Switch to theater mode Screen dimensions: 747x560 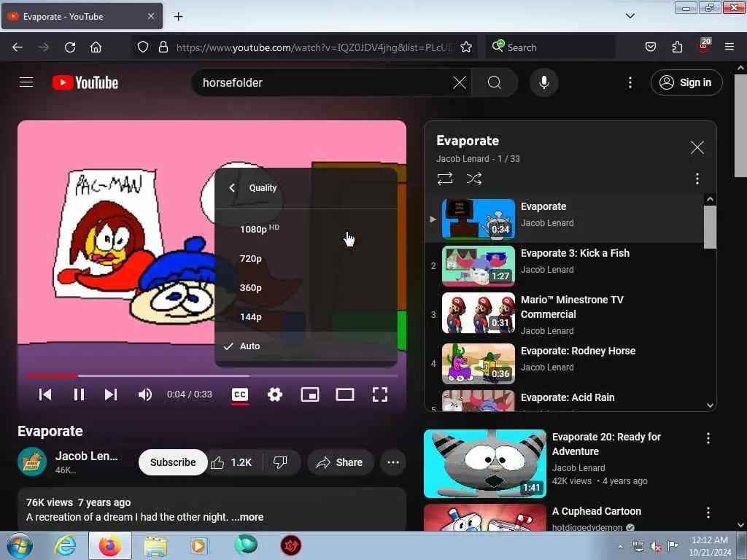[345, 394]
